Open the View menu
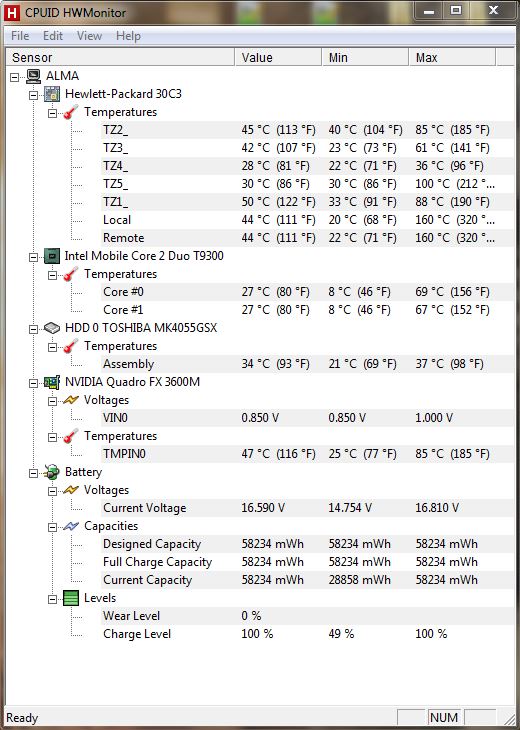The height and width of the screenshot is (730, 520). point(89,36)
